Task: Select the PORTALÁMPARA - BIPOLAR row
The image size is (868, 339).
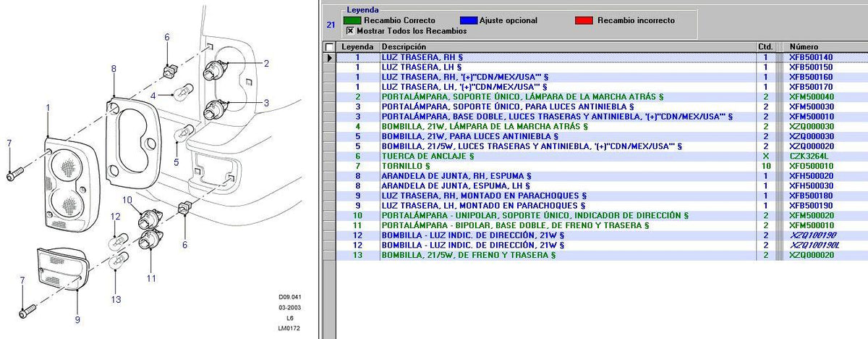Action: tap(603, 225)
